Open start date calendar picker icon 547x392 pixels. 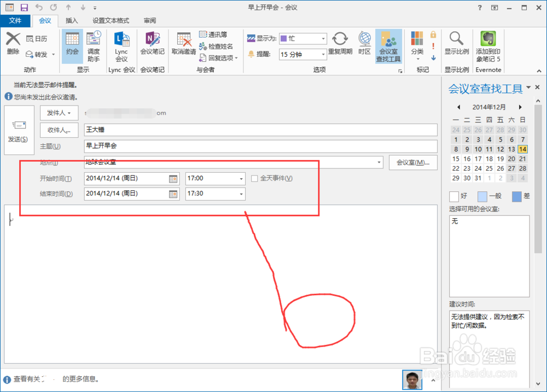pyautogui.click(x=173, y=179)
